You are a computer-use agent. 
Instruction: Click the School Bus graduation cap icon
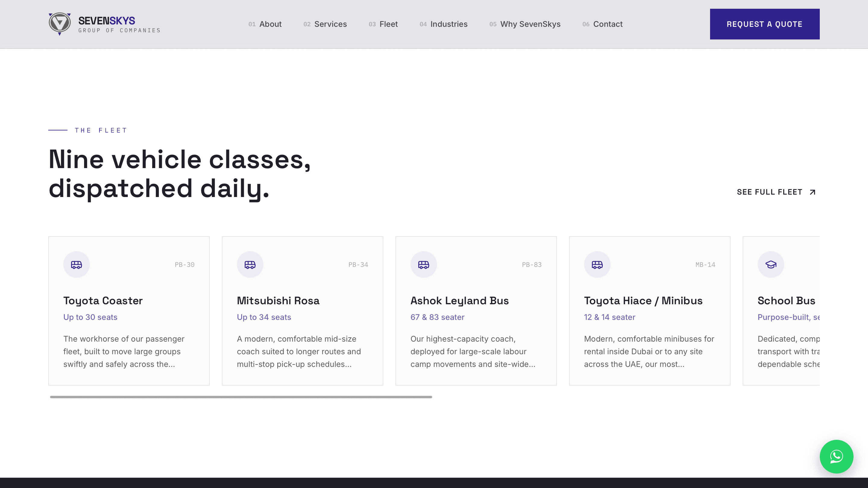[771, 264]
